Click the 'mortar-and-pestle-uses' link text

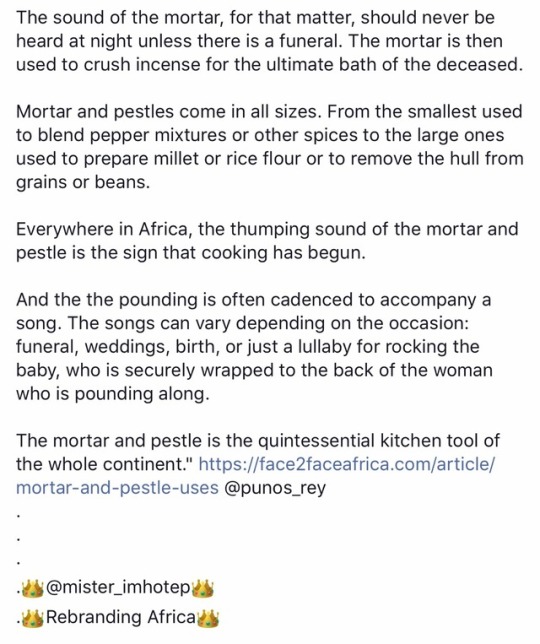117,488
